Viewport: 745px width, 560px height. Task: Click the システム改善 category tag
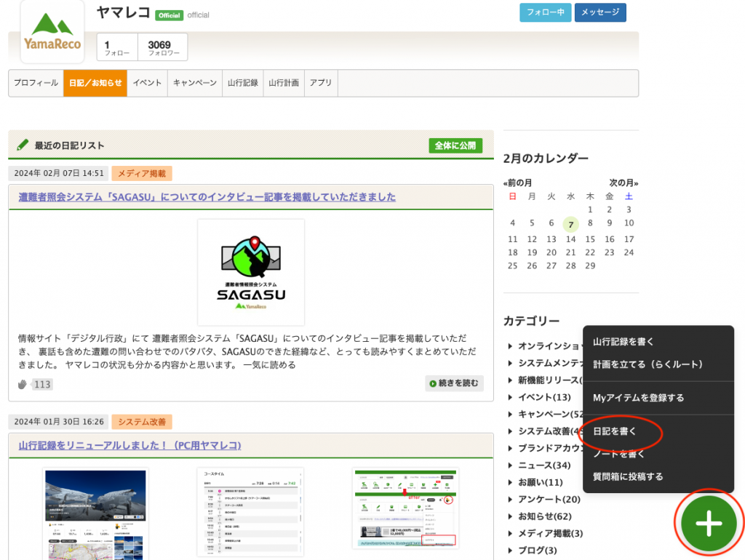tap(142, 422)
